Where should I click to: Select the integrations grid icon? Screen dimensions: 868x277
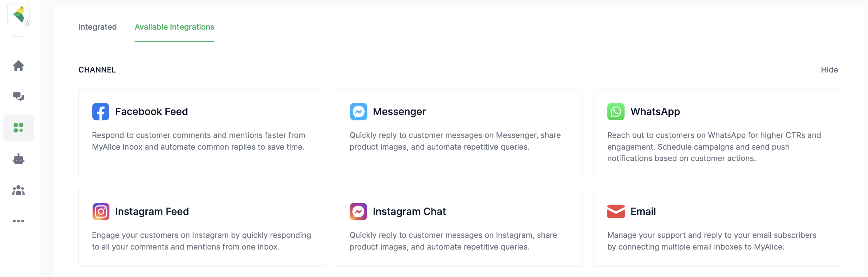18,128
